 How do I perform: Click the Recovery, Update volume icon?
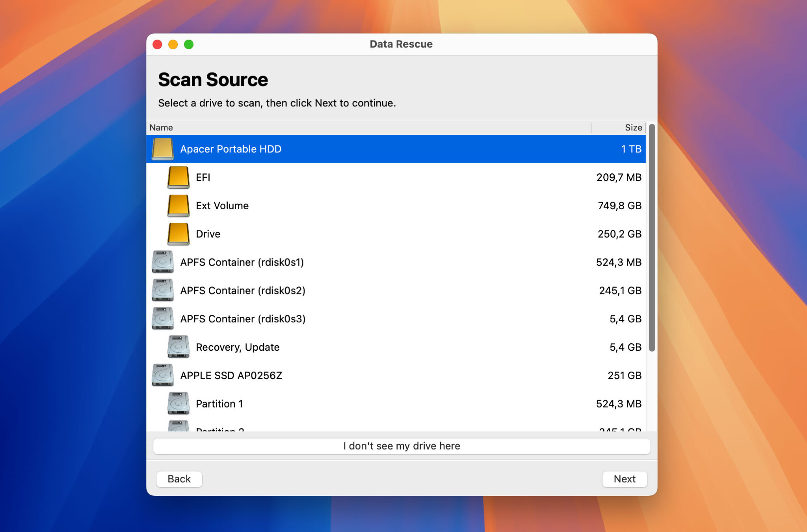click(178, 347)
